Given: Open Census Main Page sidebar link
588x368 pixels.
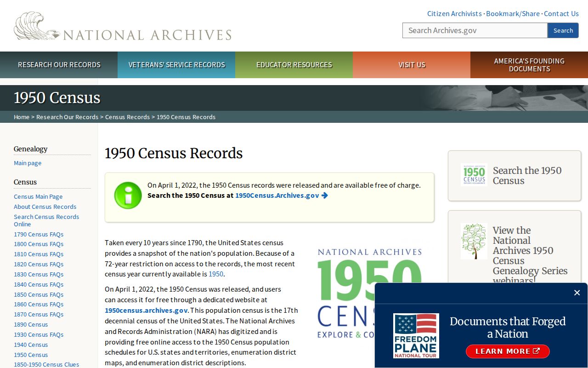Looking at the screenshot, I should [x=38, y=196].
